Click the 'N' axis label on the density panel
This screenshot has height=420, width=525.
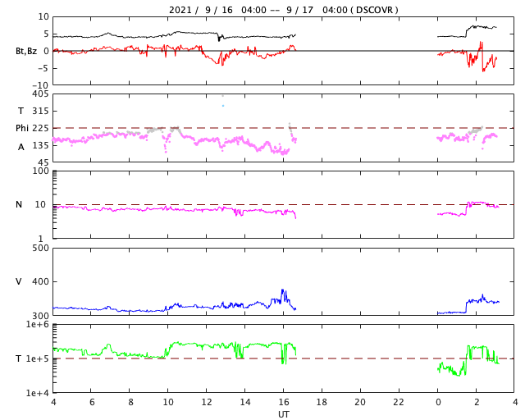pos(19,204)
